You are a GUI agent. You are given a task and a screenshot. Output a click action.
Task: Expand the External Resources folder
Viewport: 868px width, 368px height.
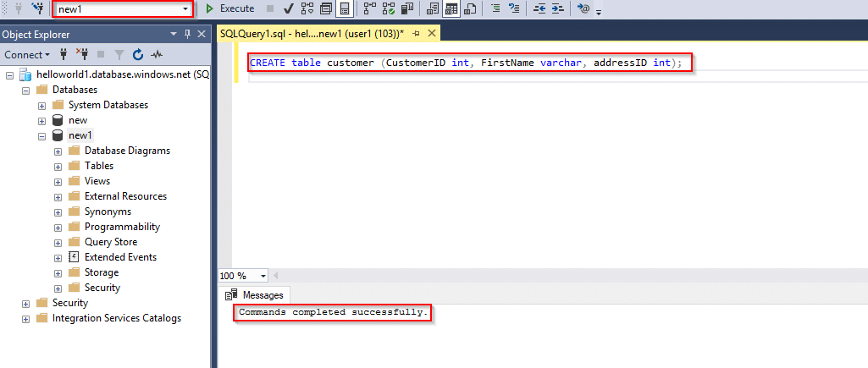(x=58, y=196)
